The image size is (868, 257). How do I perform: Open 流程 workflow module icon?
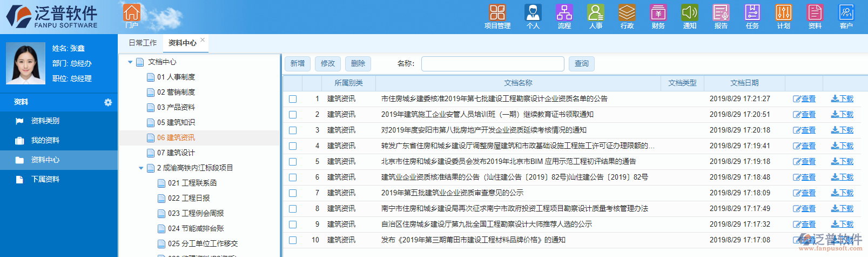(564, 16)
